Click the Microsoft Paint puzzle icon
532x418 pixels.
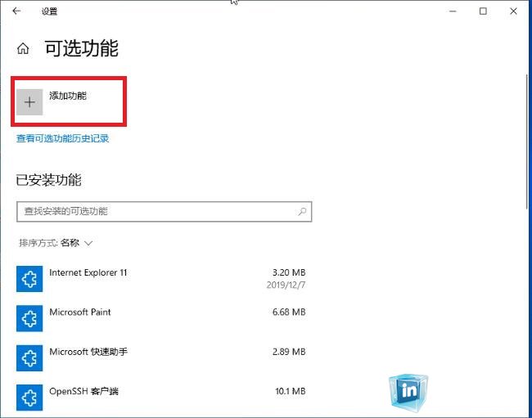(x=29, y=318)
